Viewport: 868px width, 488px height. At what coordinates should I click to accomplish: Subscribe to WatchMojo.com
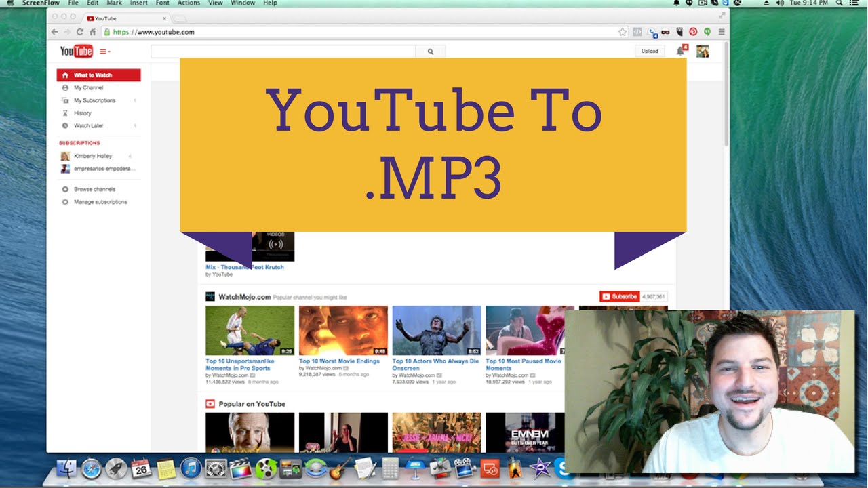pos(619,296)
